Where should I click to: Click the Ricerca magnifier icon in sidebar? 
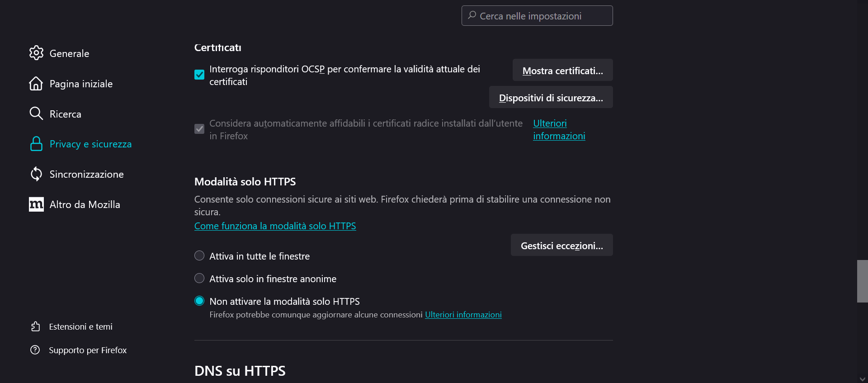click(x=36, y=113)
